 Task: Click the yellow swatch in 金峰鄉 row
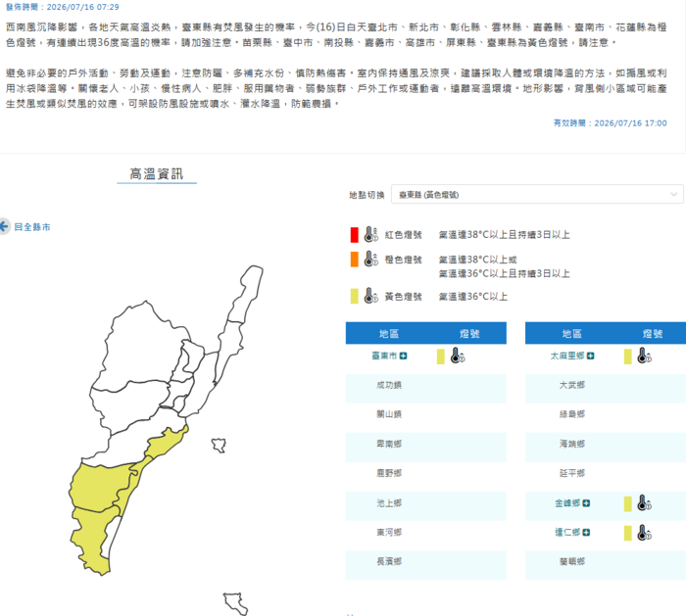pyautogui.click(x=628, y=503)
